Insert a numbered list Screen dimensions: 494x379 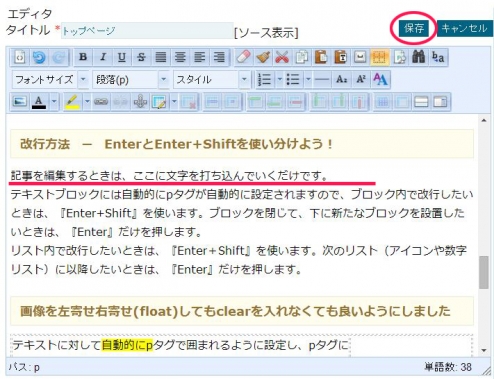(x=265, y=79)
